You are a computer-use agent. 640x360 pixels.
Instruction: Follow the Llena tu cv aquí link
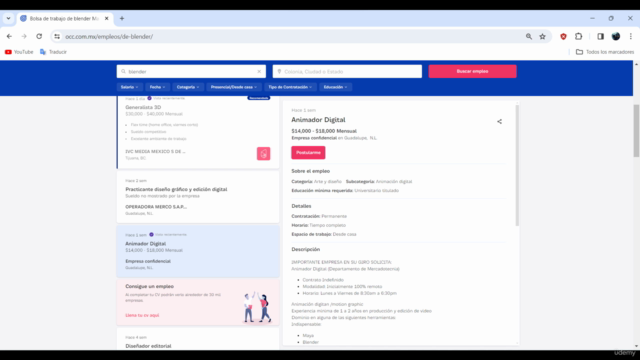[x=142, y=315]
